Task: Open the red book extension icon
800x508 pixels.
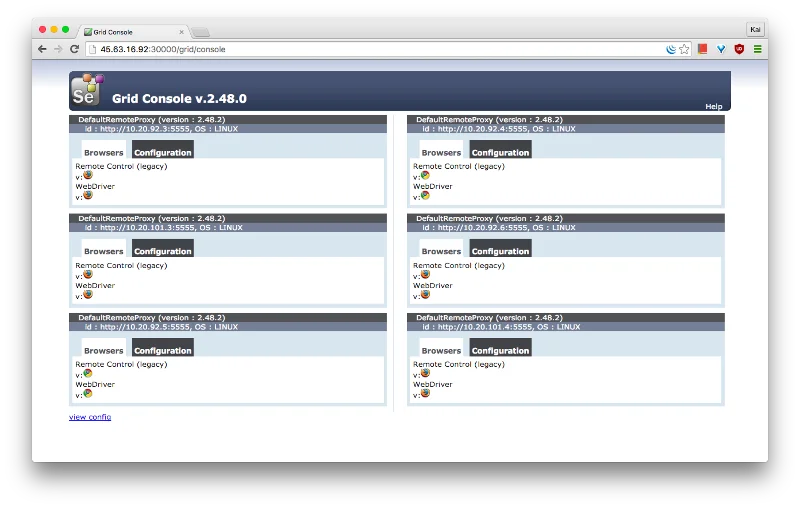Action: 703,49
